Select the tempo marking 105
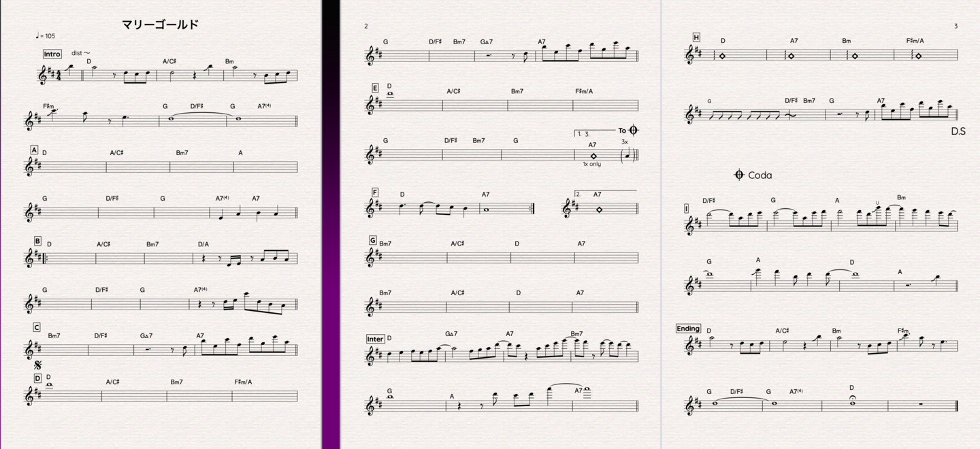980x449 pixels. 46,36
